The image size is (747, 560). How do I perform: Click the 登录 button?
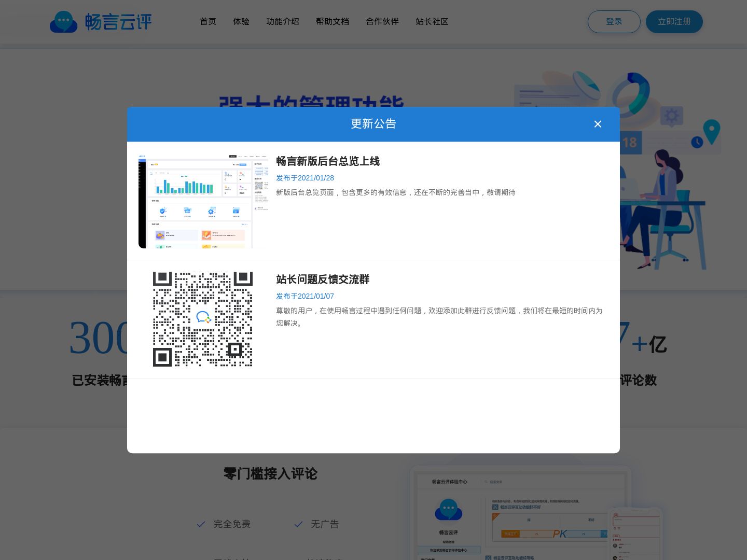614,22
